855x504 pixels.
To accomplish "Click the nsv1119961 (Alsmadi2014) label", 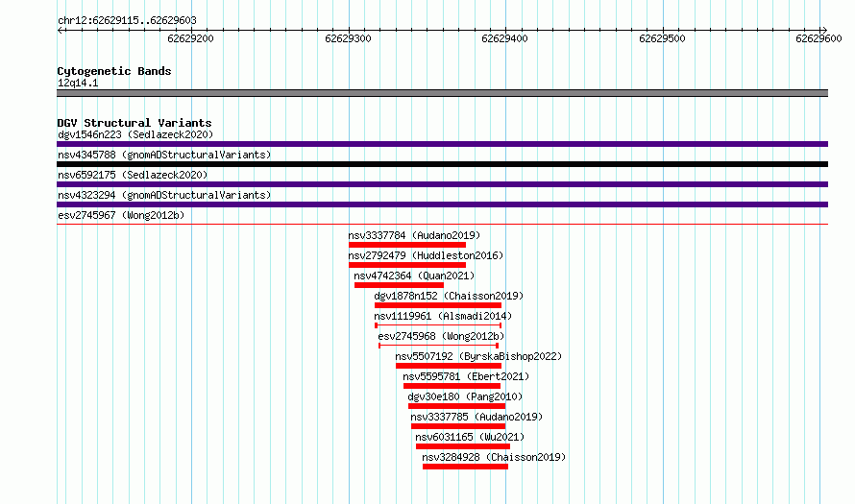I will [443, 316].
